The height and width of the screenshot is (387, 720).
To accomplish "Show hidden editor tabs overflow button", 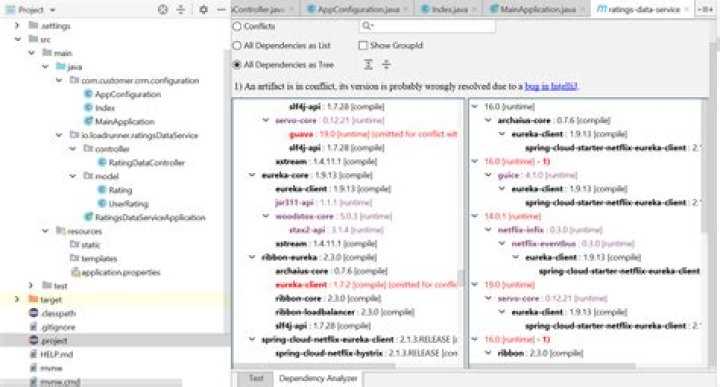I will (705, 9).
